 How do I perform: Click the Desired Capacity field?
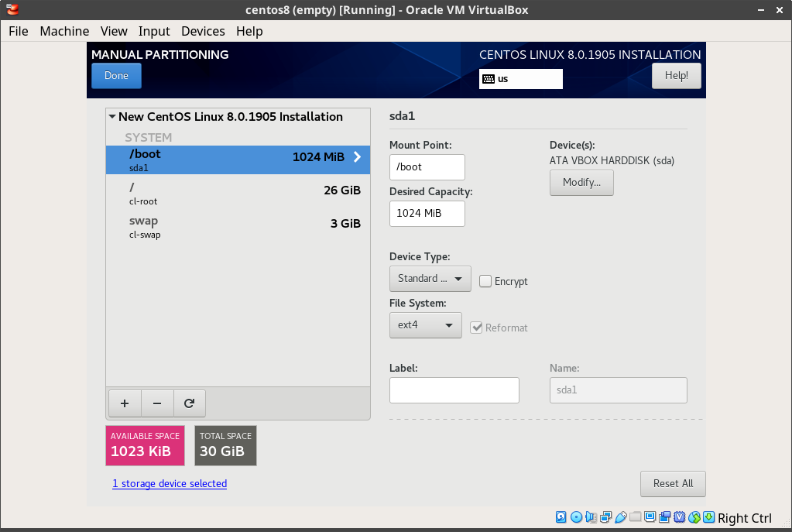pos(427,213)
